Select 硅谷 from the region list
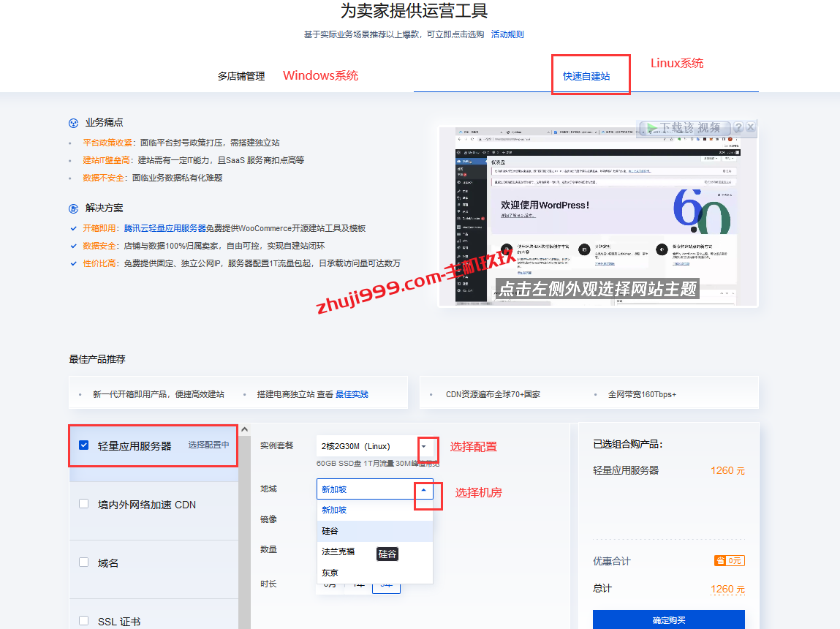The image size is (840, 629). [374, 531]
